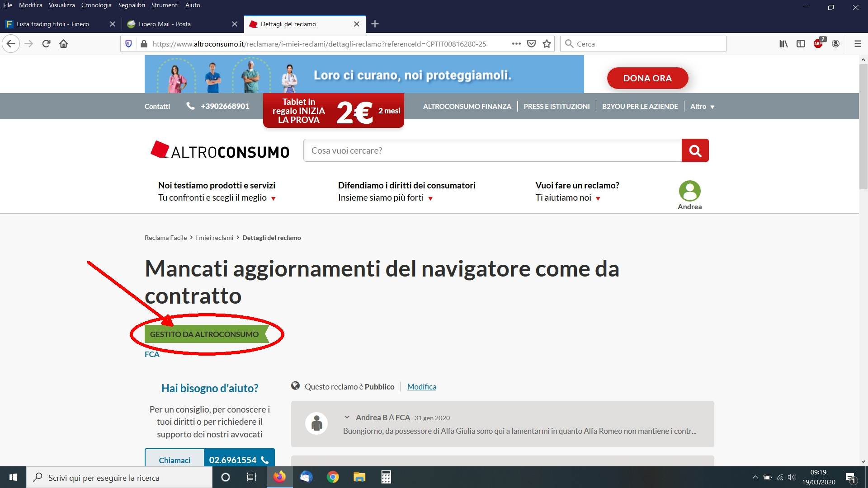Screen dimensions: 868x488
Task: Open the Segnalibri menu
Action: [x=132, y=5]
